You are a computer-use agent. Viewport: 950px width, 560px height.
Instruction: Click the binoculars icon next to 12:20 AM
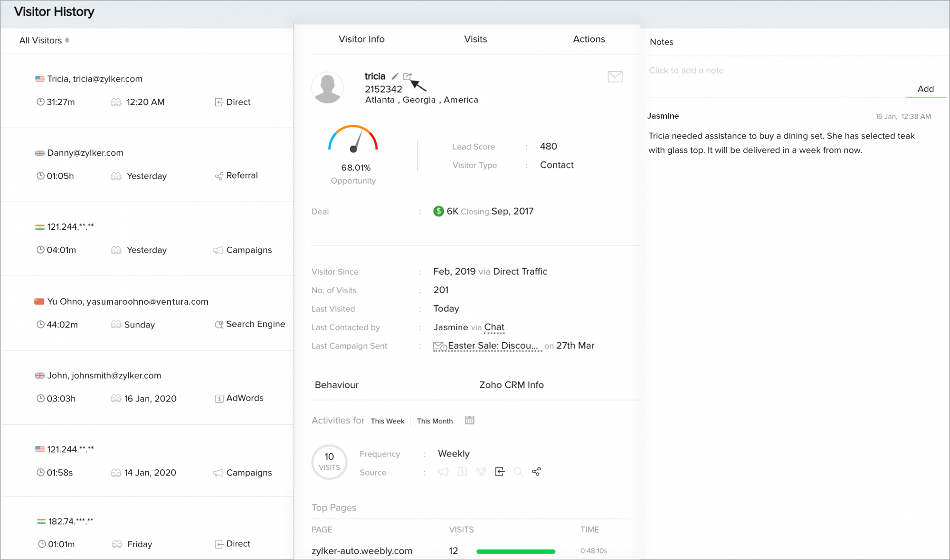pyautogui.click(x=116, y=102)
